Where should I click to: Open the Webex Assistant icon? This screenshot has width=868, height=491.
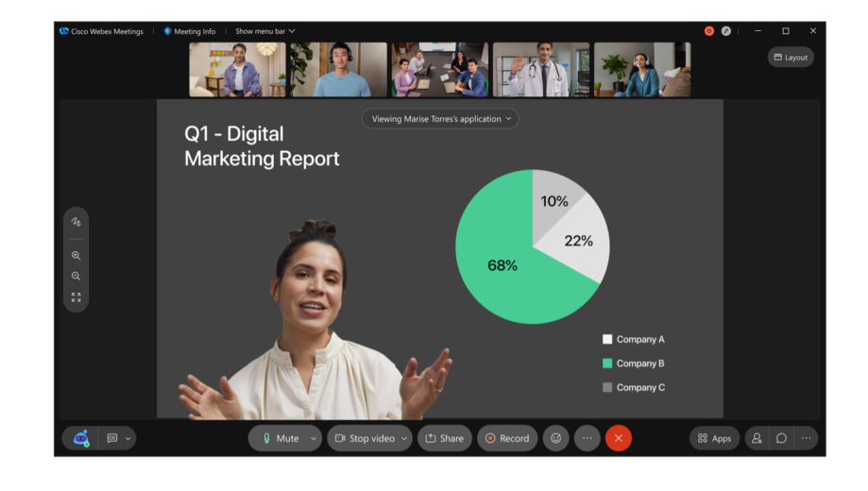[81, 438]
